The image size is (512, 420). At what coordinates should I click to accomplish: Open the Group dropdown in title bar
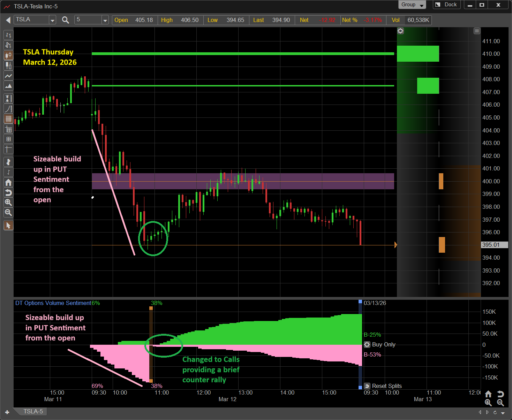pyautogui.click(x=412, y=5)
